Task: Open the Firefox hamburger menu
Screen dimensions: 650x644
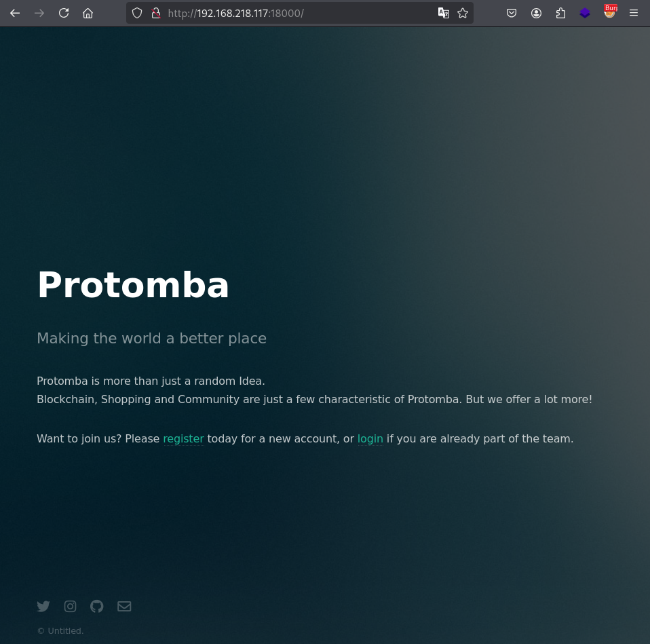Action: (x=634, y=14)
